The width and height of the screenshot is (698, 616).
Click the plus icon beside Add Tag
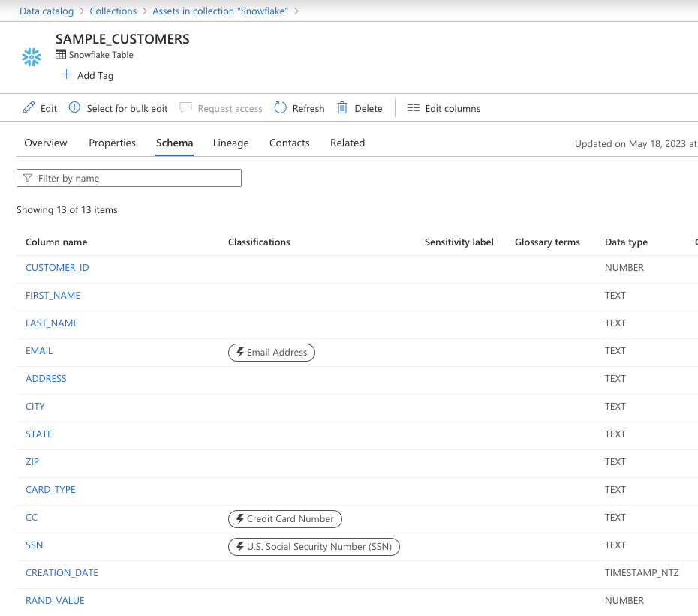pos(66,75)
